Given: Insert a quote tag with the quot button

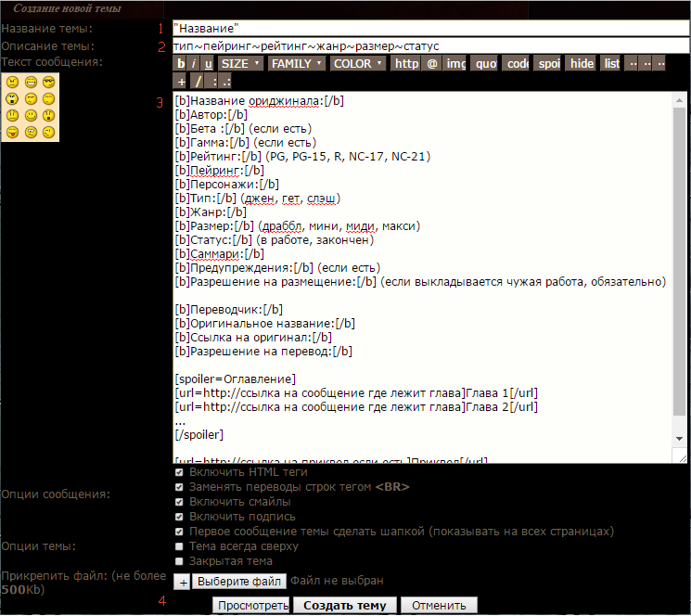Looking at the screenshot, I should (486, 64).
